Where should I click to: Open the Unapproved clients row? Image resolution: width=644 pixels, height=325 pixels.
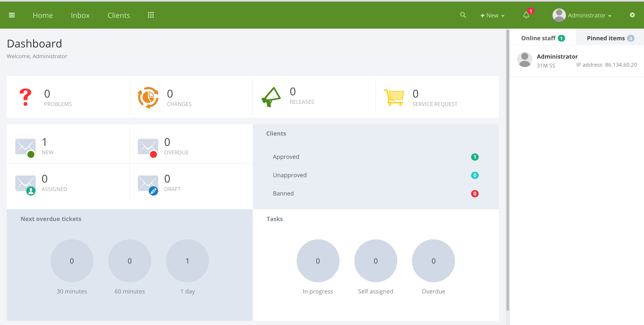(376, 175)
